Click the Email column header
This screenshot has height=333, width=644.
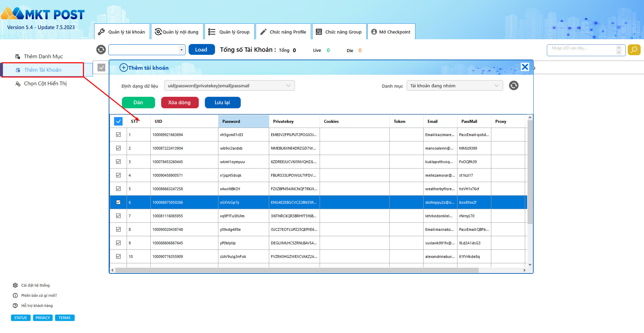(440, 121)
